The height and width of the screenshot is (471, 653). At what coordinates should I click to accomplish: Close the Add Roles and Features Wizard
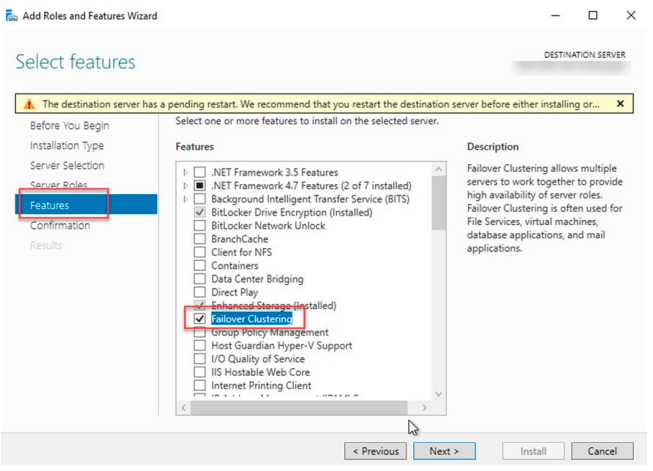point(631,15)
